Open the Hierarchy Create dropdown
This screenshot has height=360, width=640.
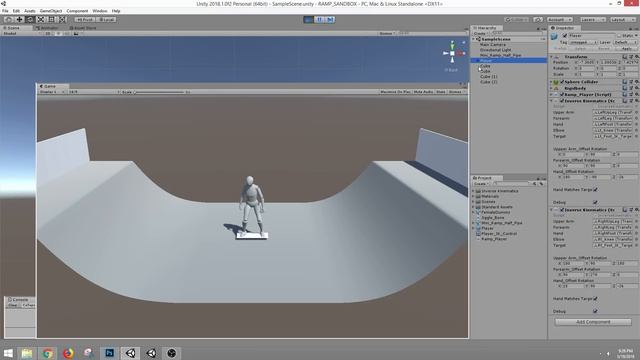click(481, 33)
